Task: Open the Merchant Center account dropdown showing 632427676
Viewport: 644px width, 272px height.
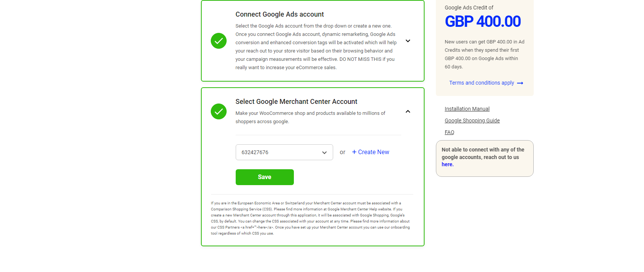Action: pyautogui.click(x=284, y=152)
